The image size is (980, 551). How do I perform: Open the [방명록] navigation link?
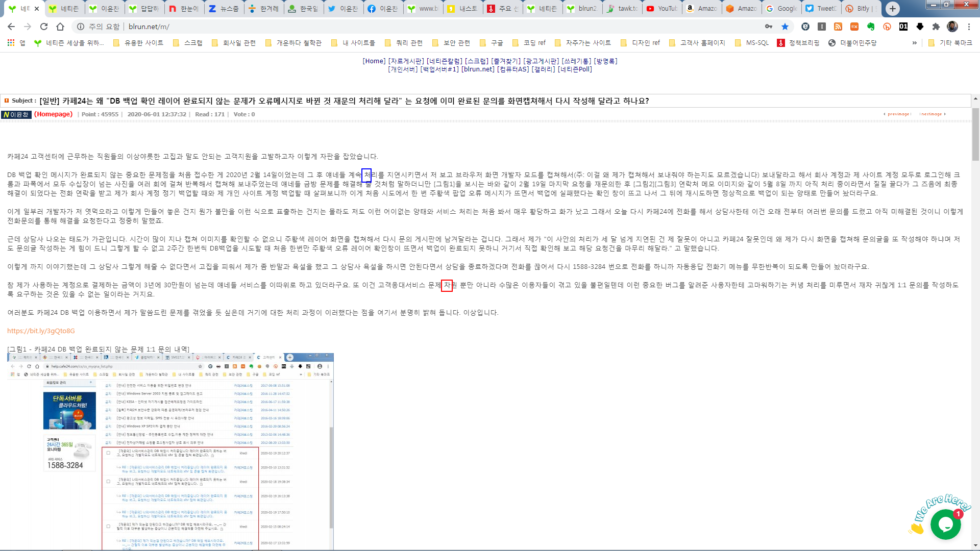[x=605, y=61]
